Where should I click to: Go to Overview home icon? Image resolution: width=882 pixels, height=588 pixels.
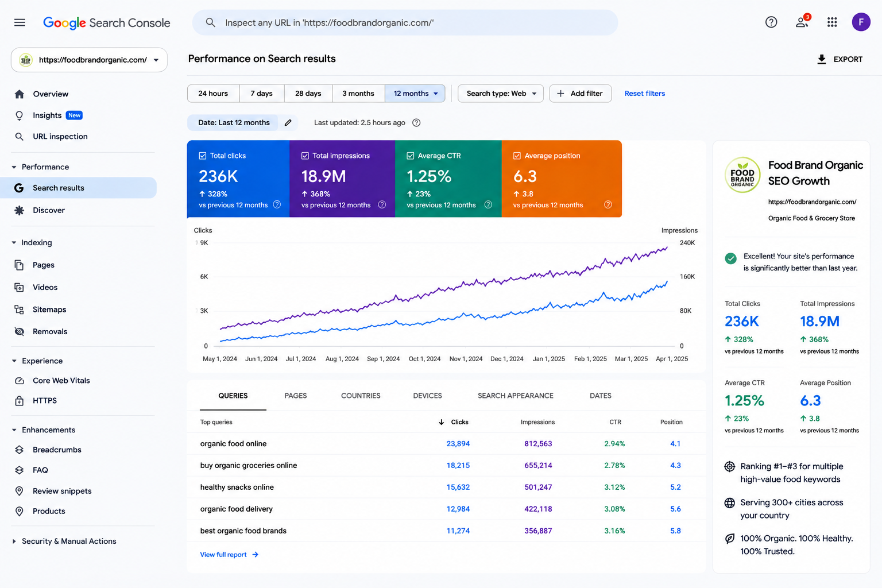coord(20,94)
